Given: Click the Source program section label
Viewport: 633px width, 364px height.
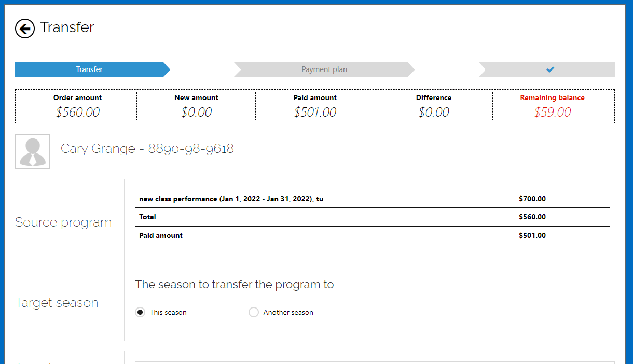Looking at the screenshot, I should pyautogui.click(x=63, y=222).
